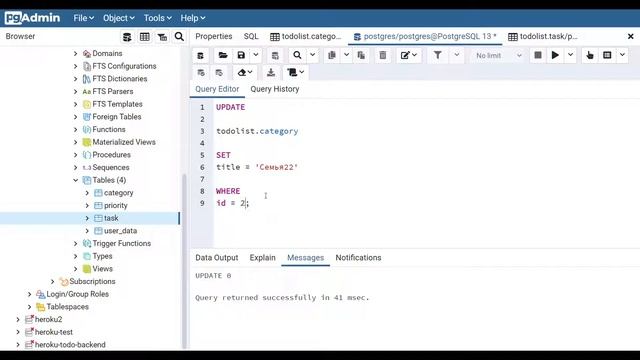Select Trigger Functions tree item

click(x=121, y=243)
